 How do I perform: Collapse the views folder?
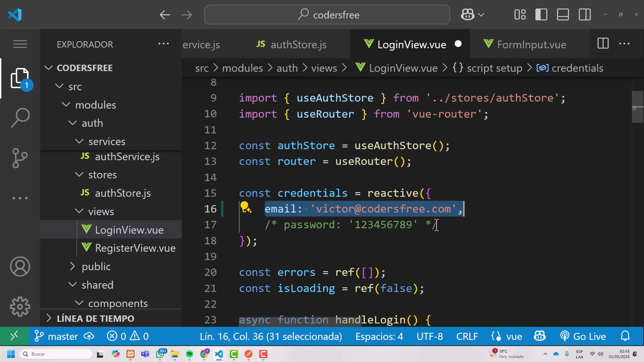pyautogui.click(x=79, y=211)
